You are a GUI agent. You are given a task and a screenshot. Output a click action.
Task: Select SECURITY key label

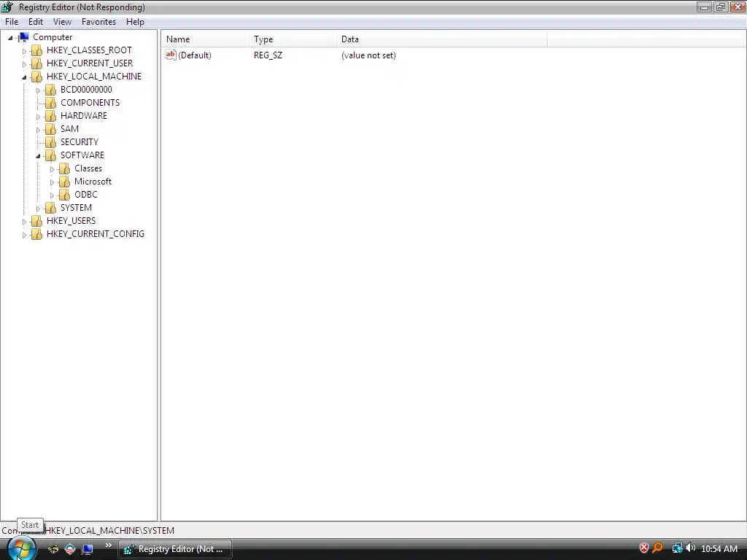(79, 142)
